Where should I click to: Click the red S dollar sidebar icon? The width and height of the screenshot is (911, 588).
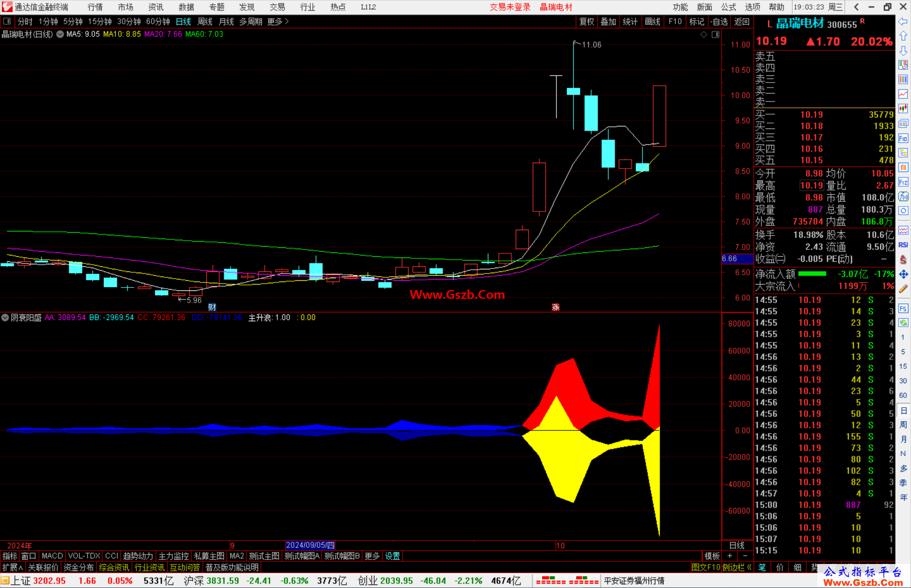(x=903, y=260)
